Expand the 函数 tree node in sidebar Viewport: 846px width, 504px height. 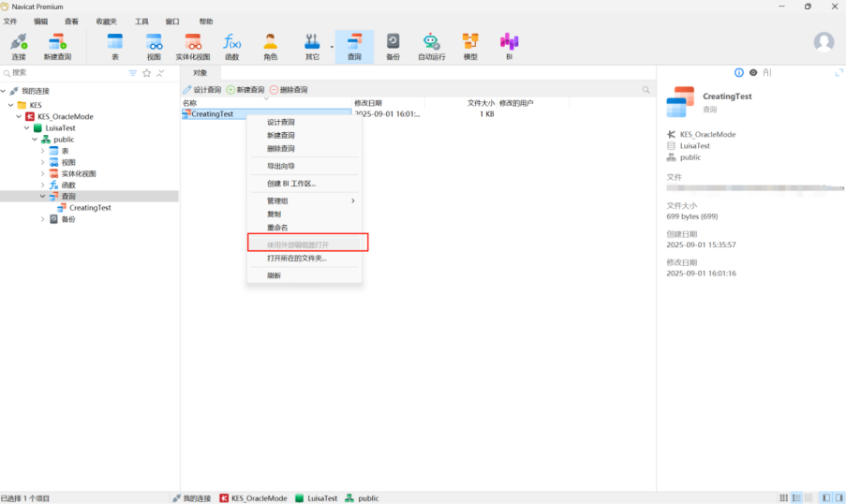pos(42,185)
